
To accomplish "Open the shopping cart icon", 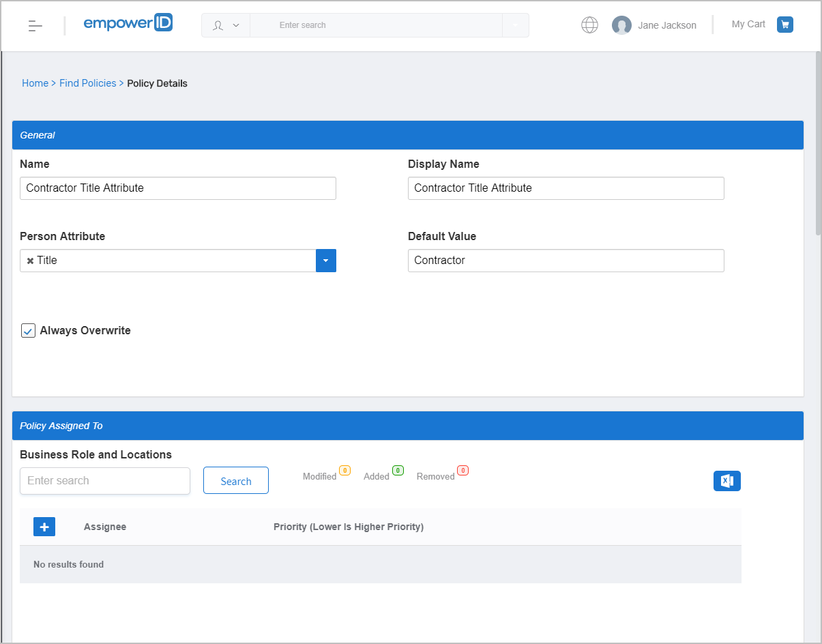I will pos(785,25).
